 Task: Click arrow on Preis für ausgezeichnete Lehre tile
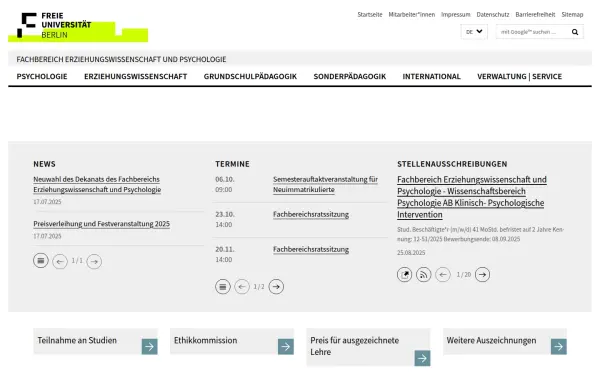422,358
